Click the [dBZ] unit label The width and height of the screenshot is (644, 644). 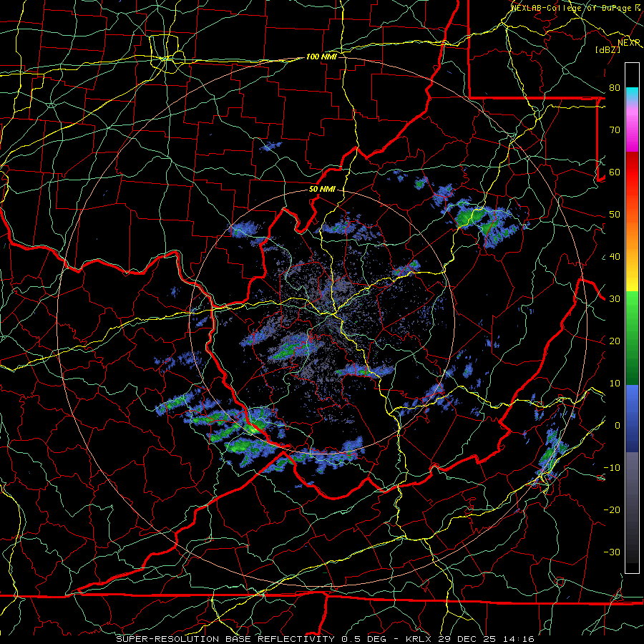point(608,49)
